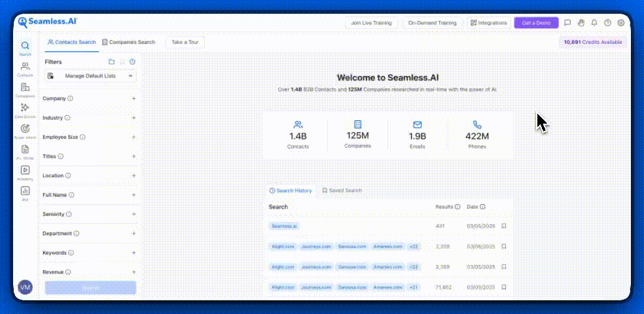Open the chat message icon in header
Screen dimensions: 644x314
coord(567,23)
